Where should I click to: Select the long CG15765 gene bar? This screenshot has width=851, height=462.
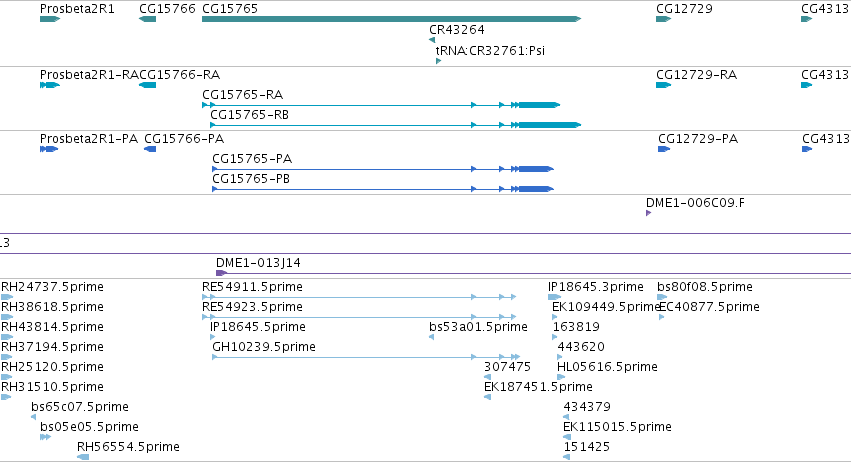pos(391,19)
